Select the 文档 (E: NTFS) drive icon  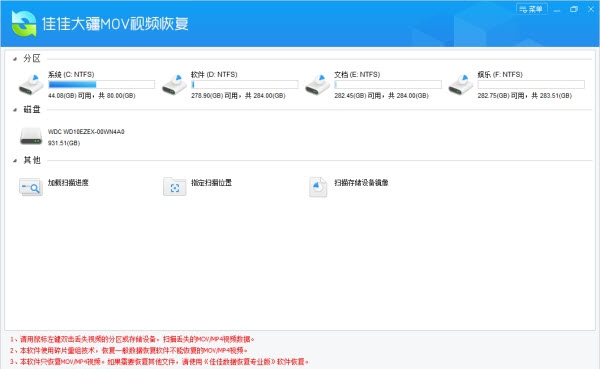click(x=318, y=85)
